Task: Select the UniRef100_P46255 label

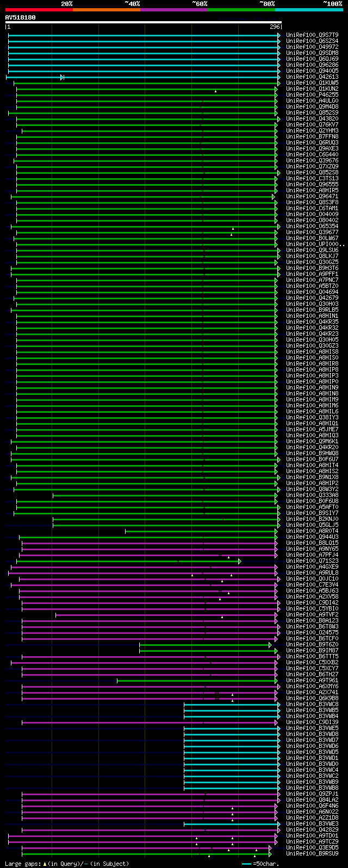Action: tap(312, 95)
